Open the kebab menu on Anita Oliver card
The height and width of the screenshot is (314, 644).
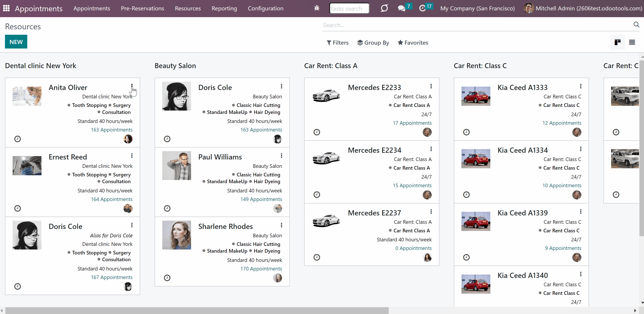click(132, 86)
